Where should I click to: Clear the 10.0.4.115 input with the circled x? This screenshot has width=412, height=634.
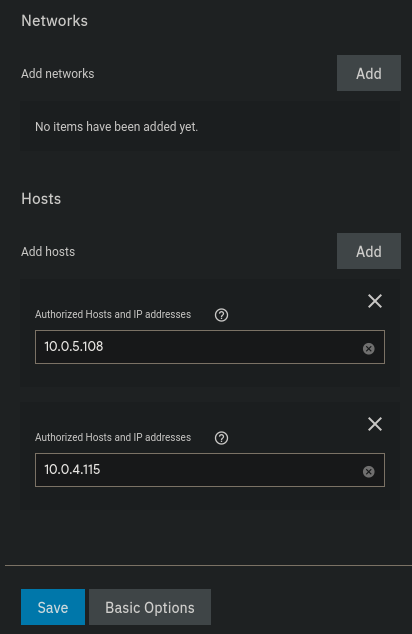(368, 471)
